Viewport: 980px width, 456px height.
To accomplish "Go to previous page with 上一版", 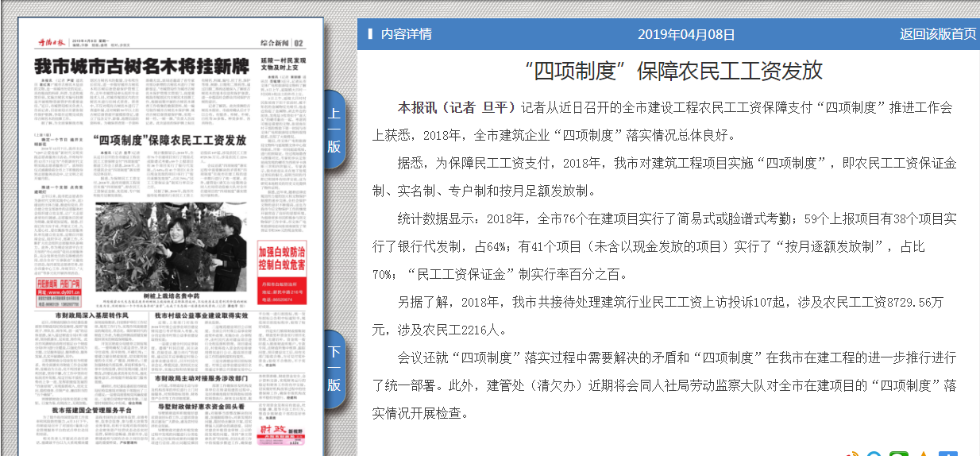I will click(334, 129).
